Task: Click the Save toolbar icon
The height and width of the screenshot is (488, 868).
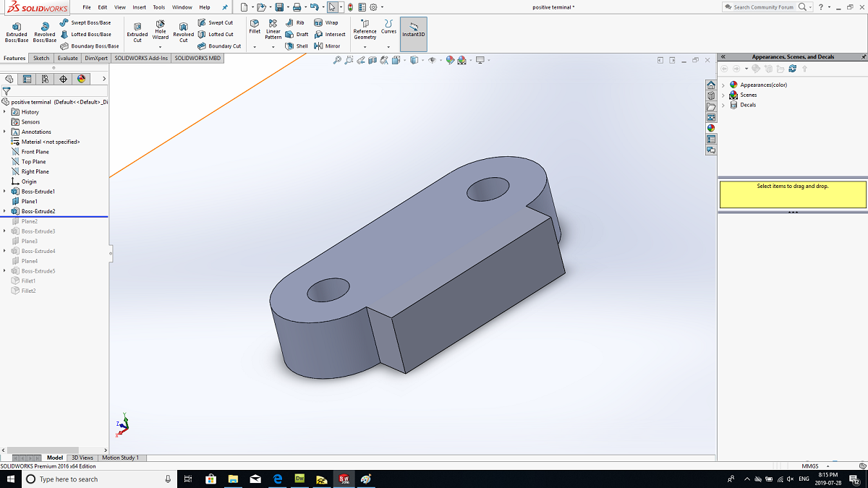Action: (x=279, y=7)
